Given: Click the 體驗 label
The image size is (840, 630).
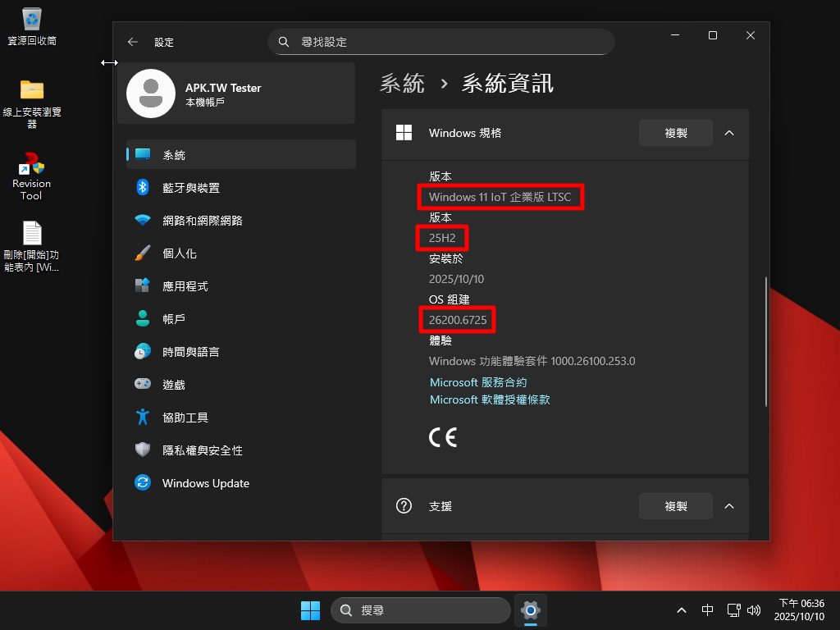Looking at the screenshot, I should pyautogui.click(x=441, y=340).
